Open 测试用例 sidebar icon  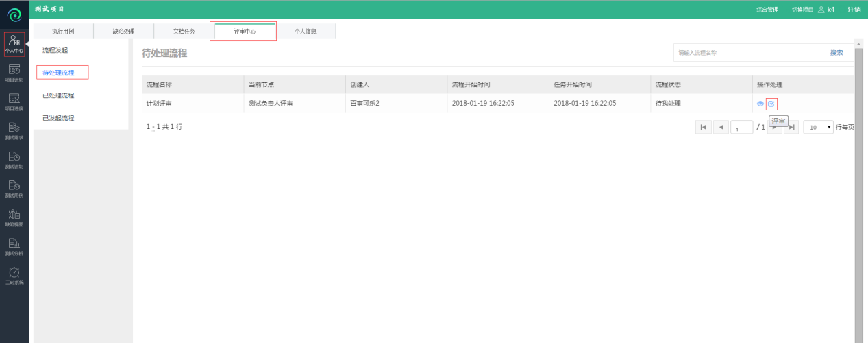point(14,189)
